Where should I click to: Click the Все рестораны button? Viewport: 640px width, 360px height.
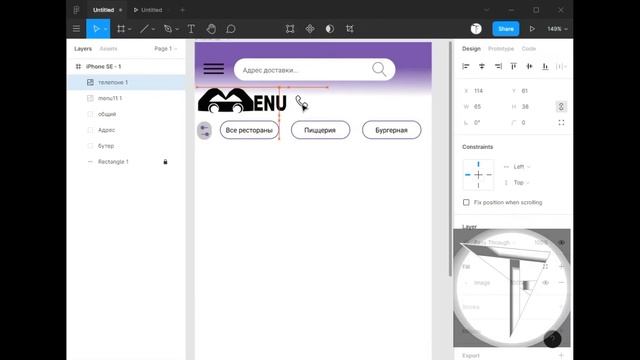pyautogui.click(x=249, y=130)
